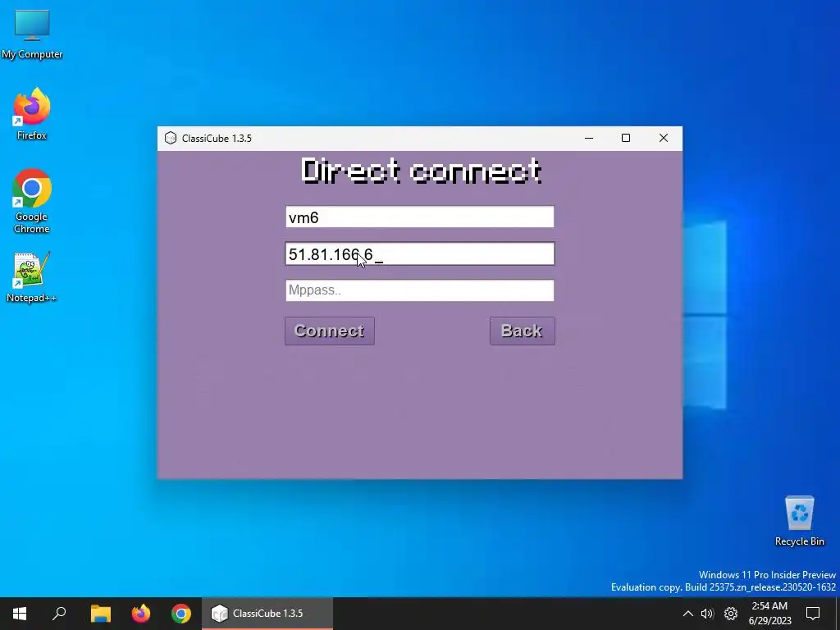The image size is (840, 630).
Task: Open My Computer desktop icon
Action: click(32, 34)
